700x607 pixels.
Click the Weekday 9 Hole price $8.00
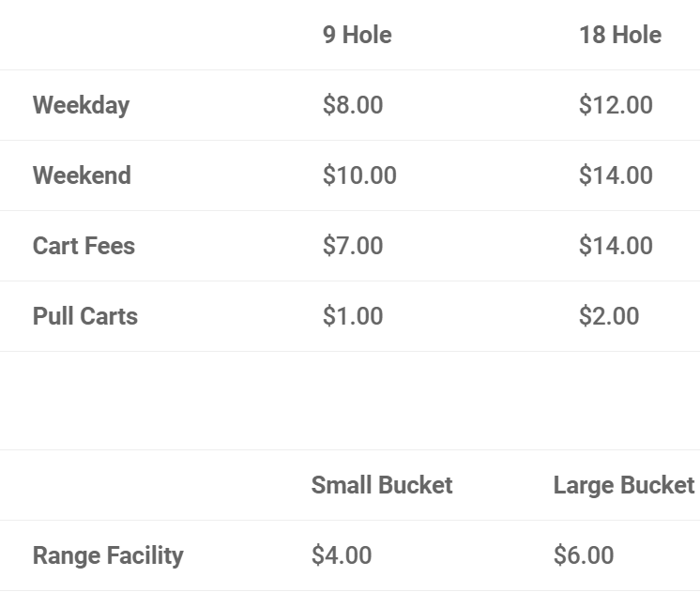(x=353, y=105)
